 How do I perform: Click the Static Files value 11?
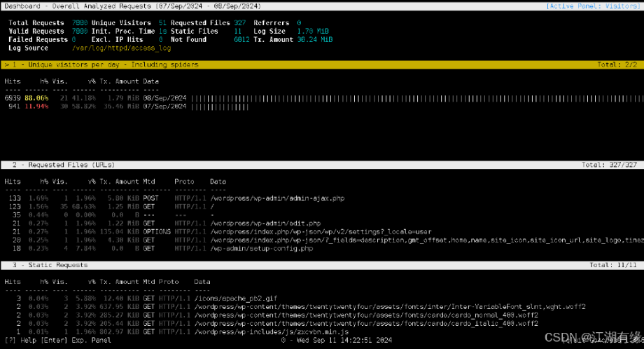click(238, 32)
